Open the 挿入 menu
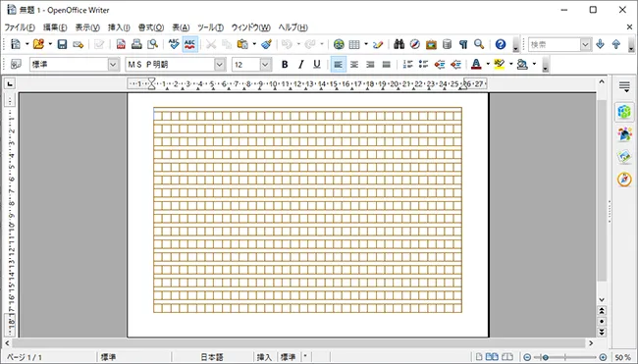638x364 pixels. click(119, 27)
